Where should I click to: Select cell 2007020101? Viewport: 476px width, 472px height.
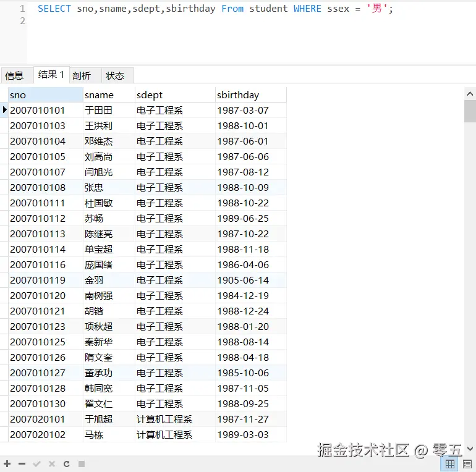point(46,419)
